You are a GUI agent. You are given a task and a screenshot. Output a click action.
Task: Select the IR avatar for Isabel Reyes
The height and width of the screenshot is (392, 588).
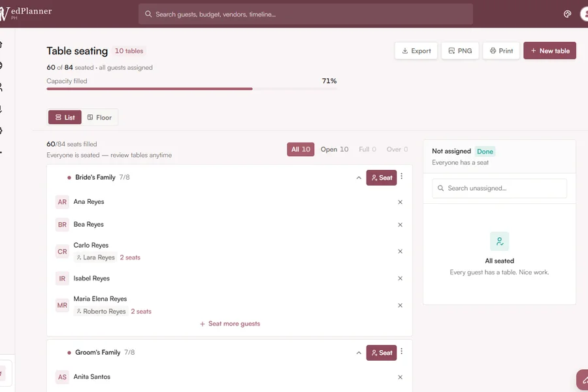[62, 279]
